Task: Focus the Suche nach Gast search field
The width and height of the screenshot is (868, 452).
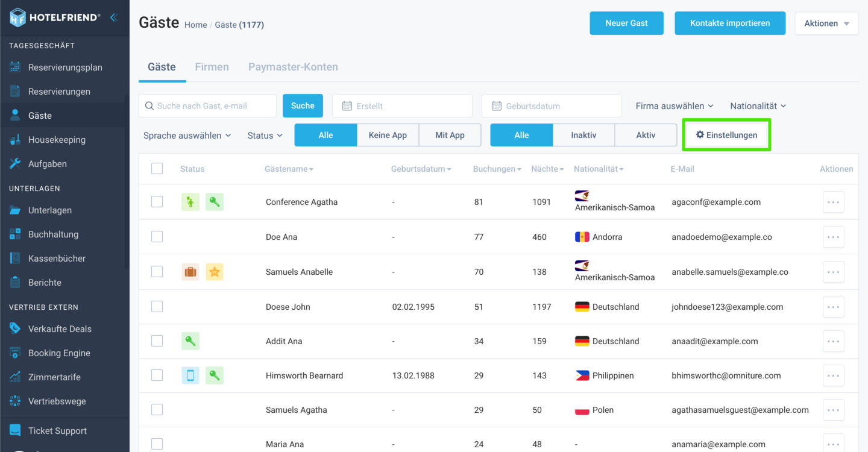Action: [207, 105]
